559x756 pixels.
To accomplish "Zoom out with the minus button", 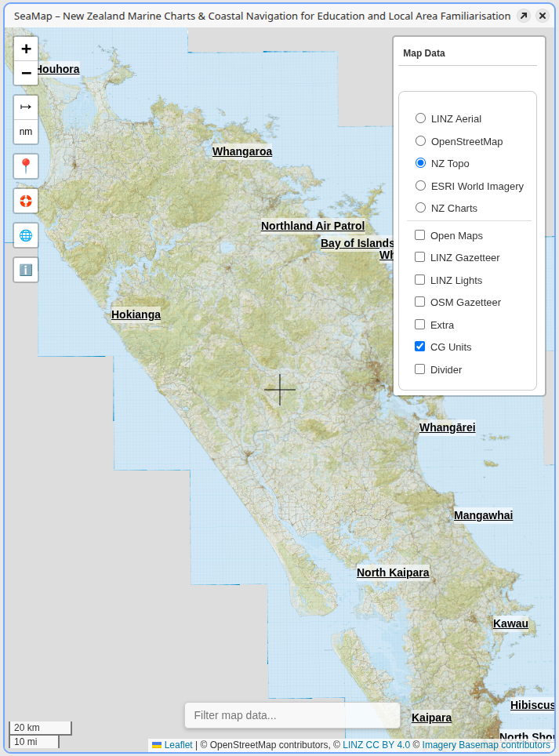I will coord(26,73).
